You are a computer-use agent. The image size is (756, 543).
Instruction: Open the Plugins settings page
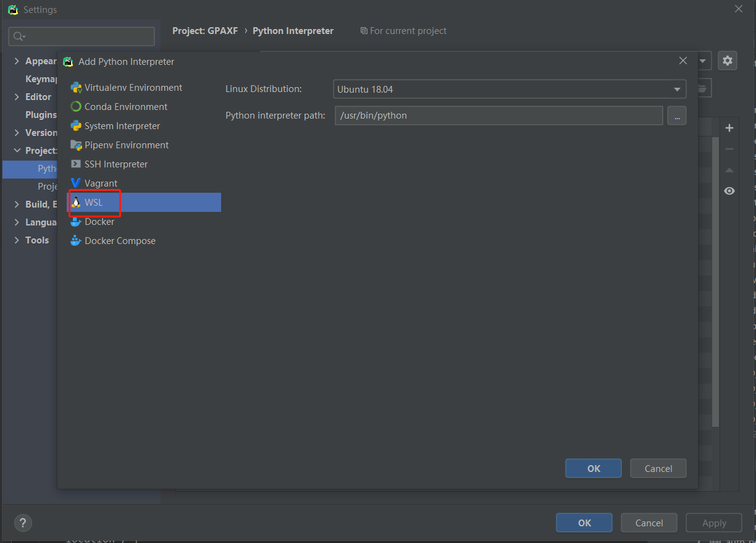[41, 115]
